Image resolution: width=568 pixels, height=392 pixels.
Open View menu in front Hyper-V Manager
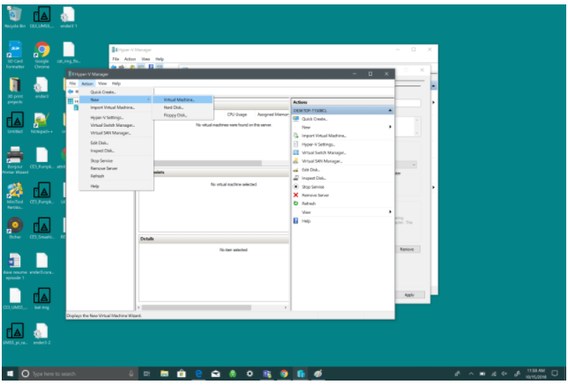(102, 84)
